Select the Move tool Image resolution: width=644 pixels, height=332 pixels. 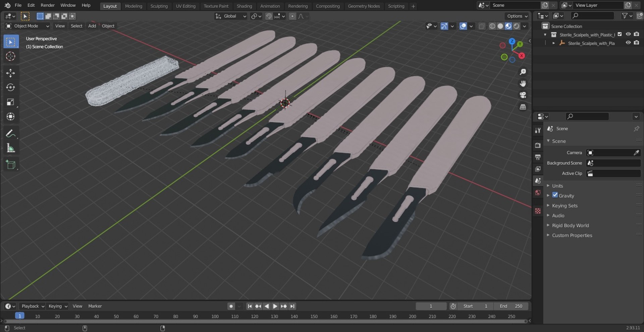pos(10,73)
